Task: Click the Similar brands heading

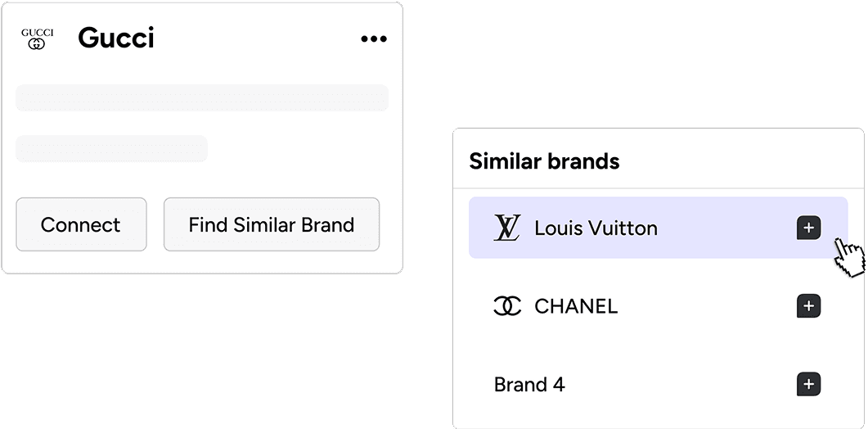Action: [544, 161]
